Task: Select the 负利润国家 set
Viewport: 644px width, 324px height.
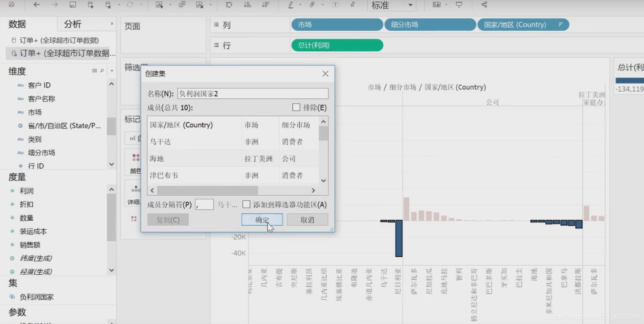Action: point(37,297)
